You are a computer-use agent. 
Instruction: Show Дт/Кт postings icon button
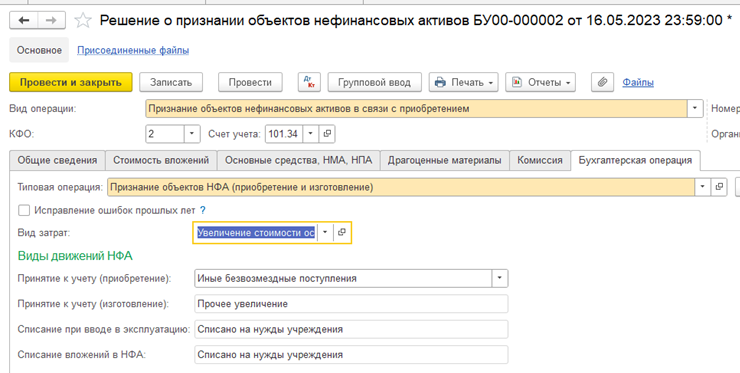point(309,82)
